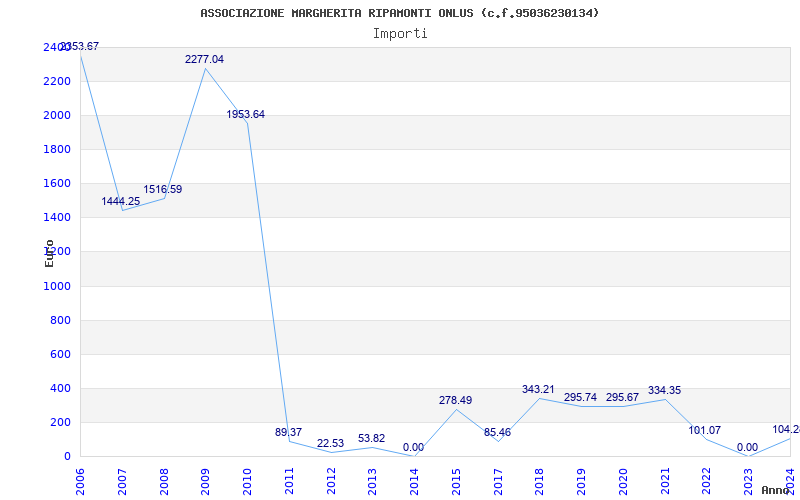
Task: Click the 104.2 label above 2024
Action: pos(786,430)
